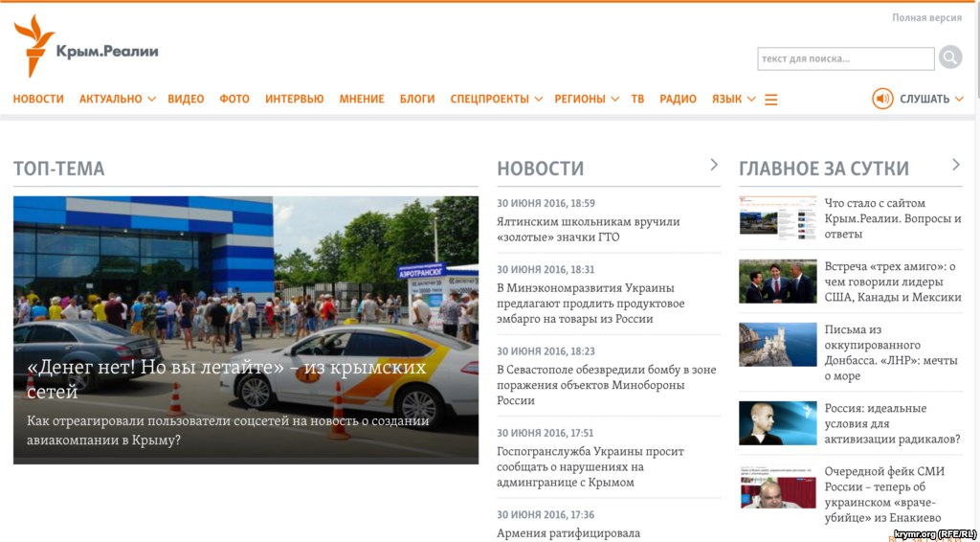This screenshot has height=542, width=980.
Task: Click the Полная версия link
Action: tap(926, 18)
